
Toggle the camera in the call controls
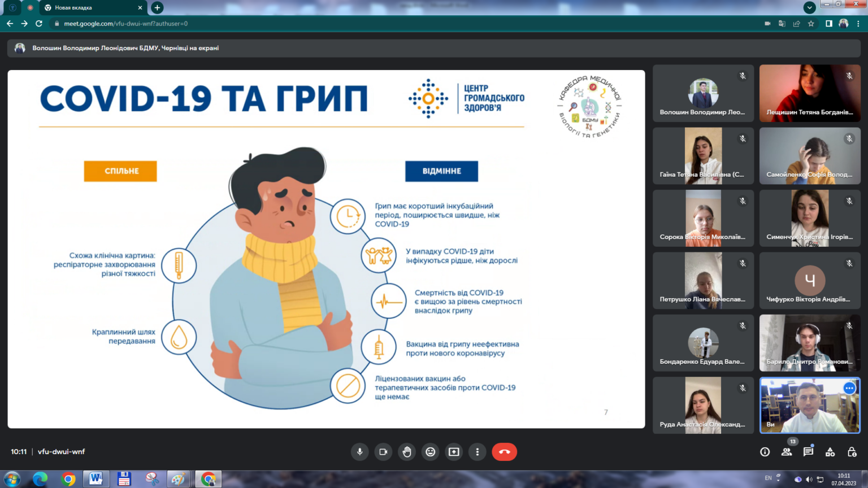click(383, 452)
